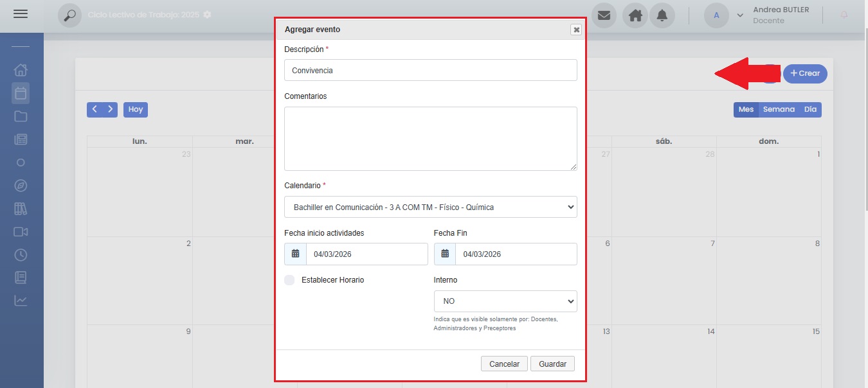
Task: Go to previous month with left arrow
Action: click(95, 109)
